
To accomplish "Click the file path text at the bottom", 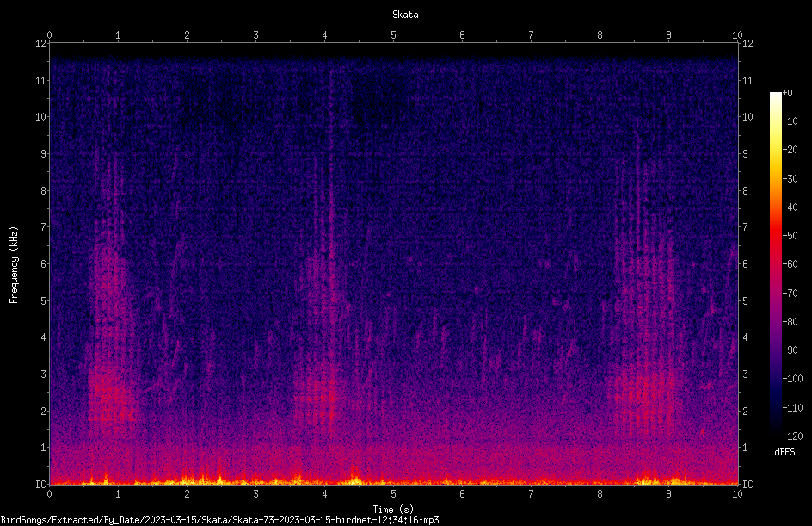I will 219,520.
